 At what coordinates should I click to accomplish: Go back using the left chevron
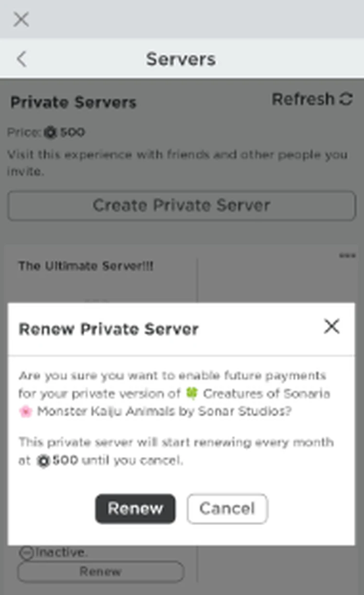tap(21, 59)
